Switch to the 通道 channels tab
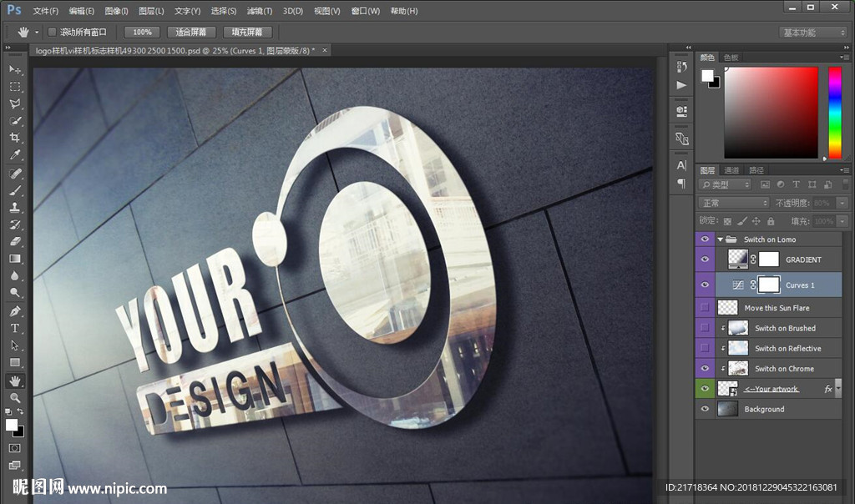The image size is (855, 504). click(731, 170)
